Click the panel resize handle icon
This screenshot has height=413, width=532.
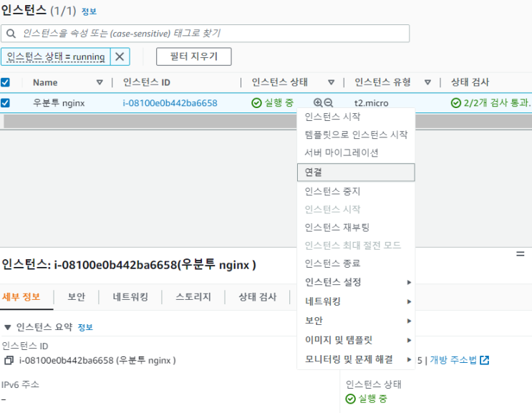tap(520, 254)
